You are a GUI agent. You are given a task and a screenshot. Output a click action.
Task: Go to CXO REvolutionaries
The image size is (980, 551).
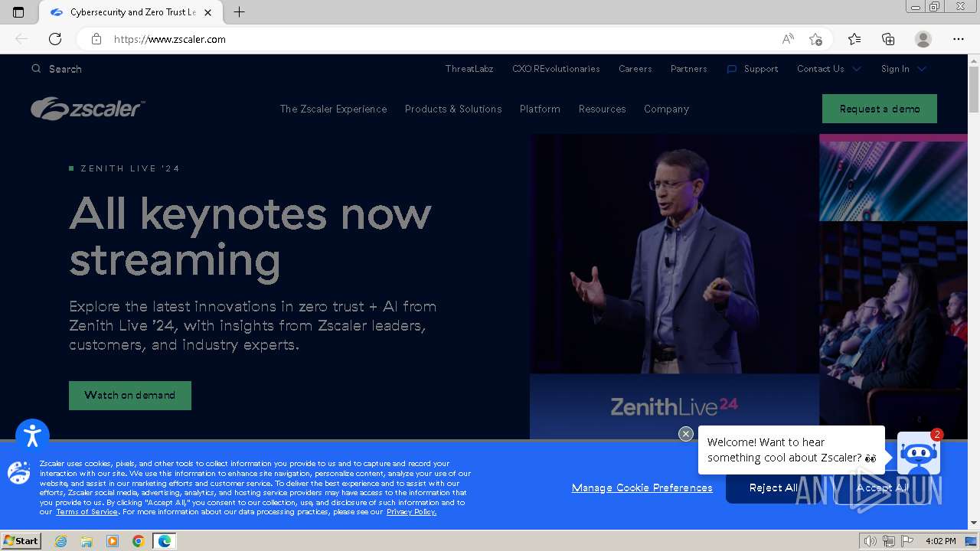(556, 69)
